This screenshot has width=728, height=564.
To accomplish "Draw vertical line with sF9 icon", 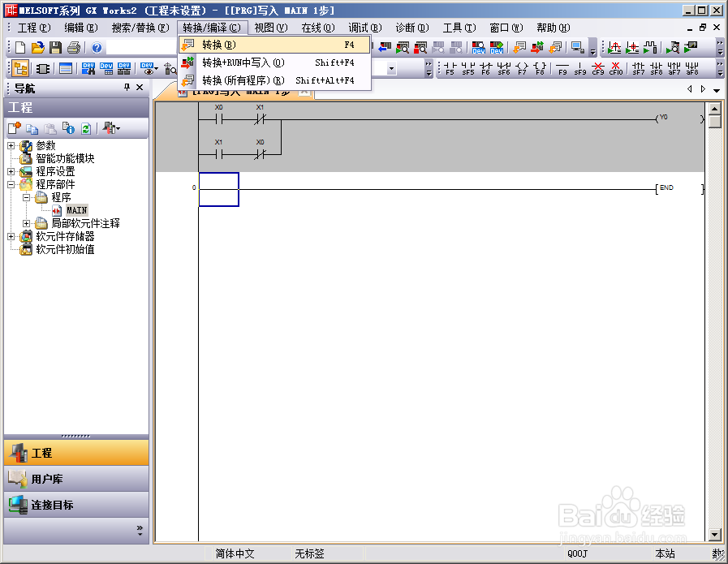I will [x=580, y=69].
